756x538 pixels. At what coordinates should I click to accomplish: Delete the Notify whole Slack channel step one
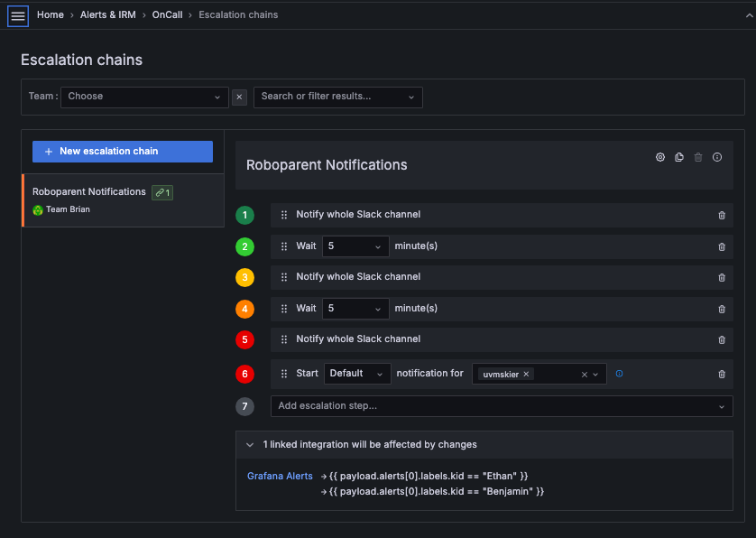click(x=721, y=215)
